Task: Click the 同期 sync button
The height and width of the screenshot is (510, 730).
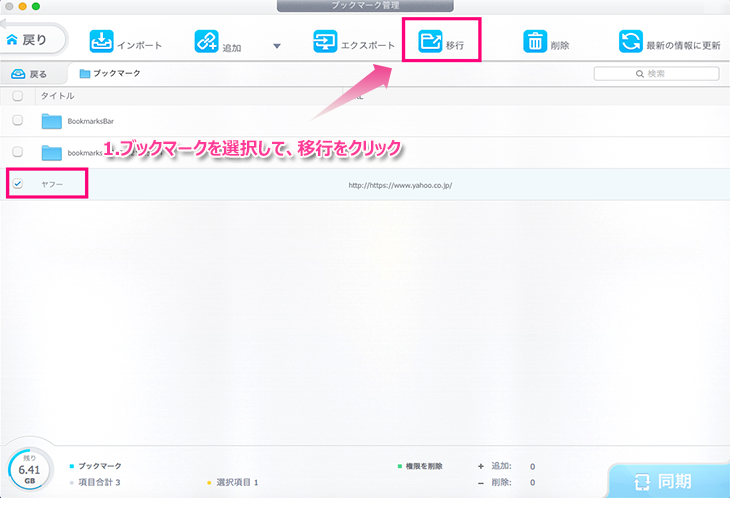Action: [x=662, y=481]
